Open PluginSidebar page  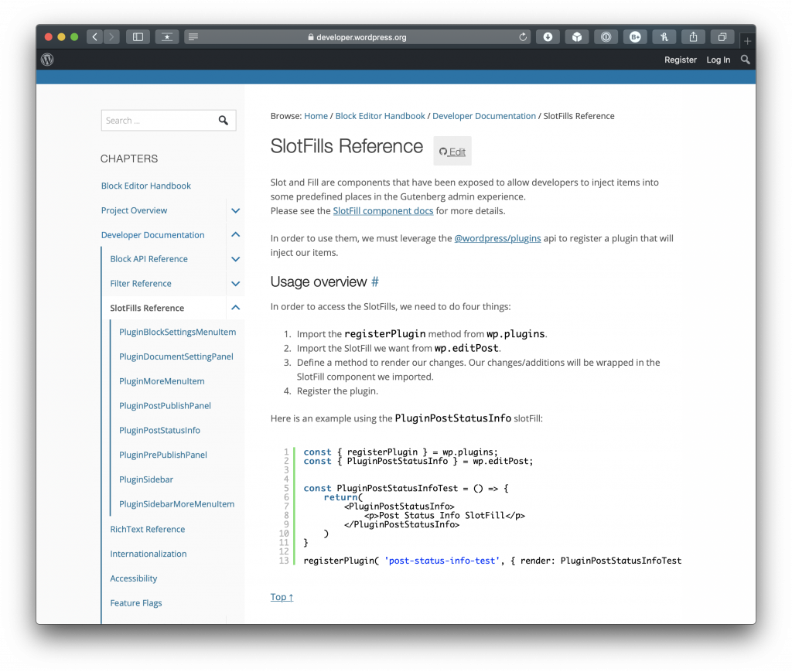[146, 479]
